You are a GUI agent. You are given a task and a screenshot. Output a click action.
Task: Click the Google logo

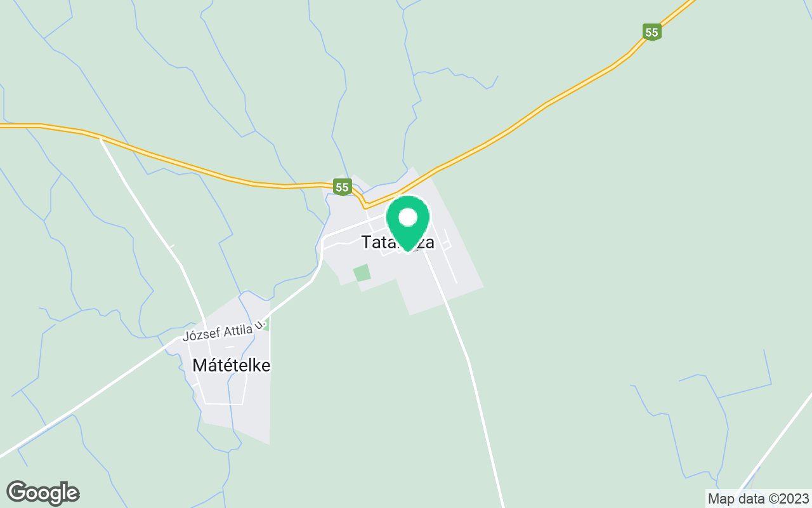pyautogui.click(x=43, y=492)
